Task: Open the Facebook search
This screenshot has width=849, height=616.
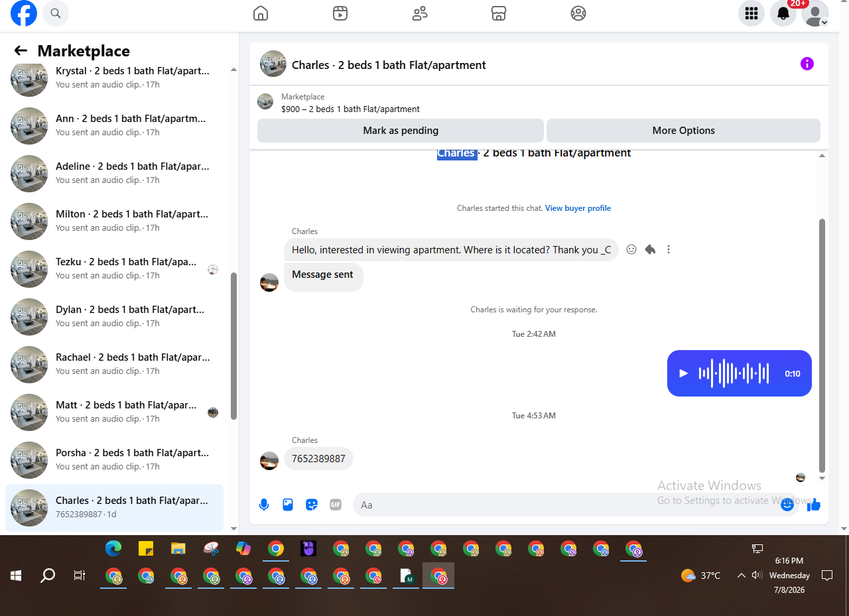Action: pos(56,13)
